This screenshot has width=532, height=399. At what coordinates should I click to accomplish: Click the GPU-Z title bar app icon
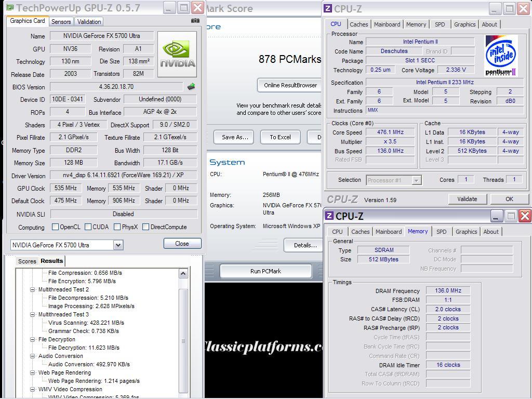coord(10,7)
